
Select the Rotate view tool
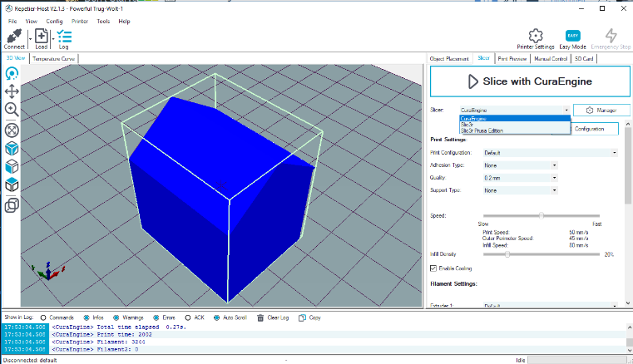coord(12,73)
